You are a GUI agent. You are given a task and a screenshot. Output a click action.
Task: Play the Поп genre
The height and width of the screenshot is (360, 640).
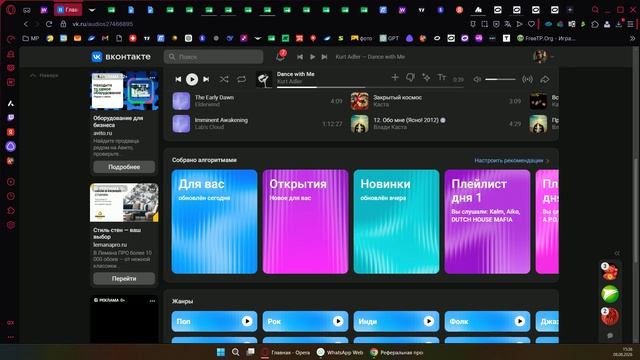[x=247, y=321]
